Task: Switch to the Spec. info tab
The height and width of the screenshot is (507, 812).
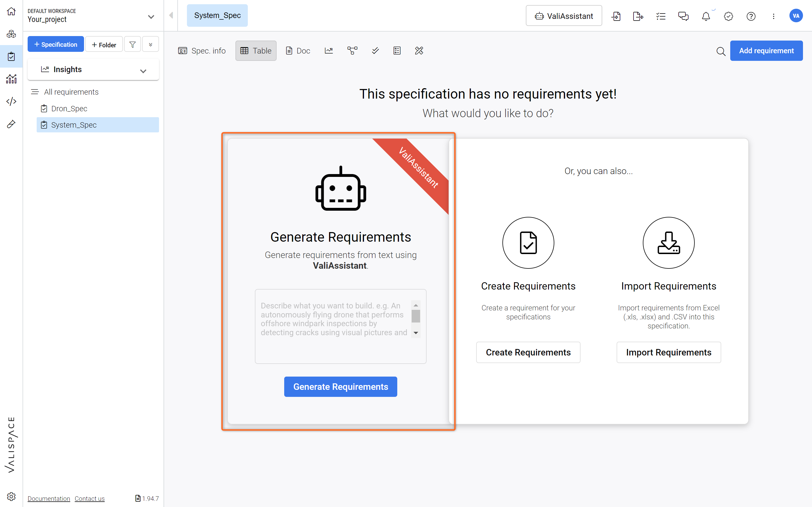Action: pos(202,51)
